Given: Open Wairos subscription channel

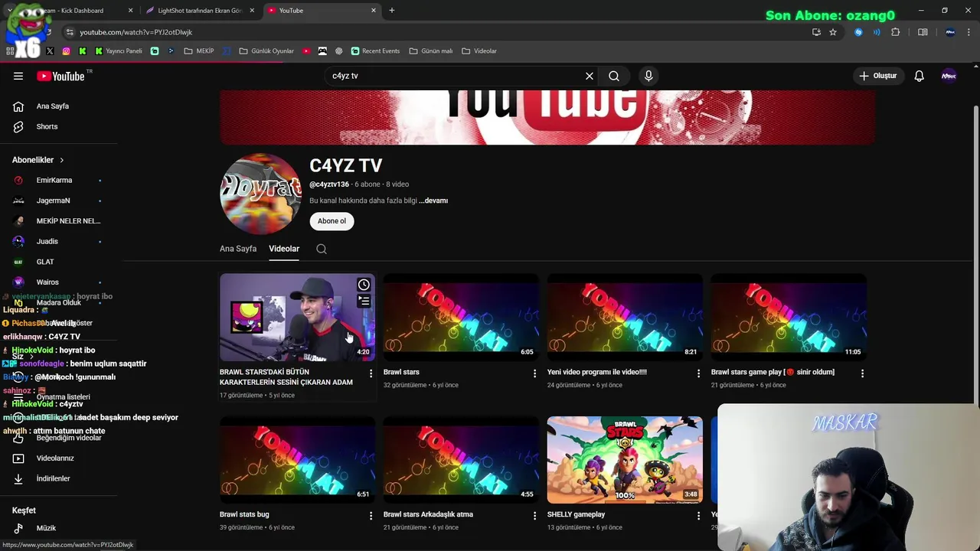Looking at the screenshot, I should tap(47, 282).
